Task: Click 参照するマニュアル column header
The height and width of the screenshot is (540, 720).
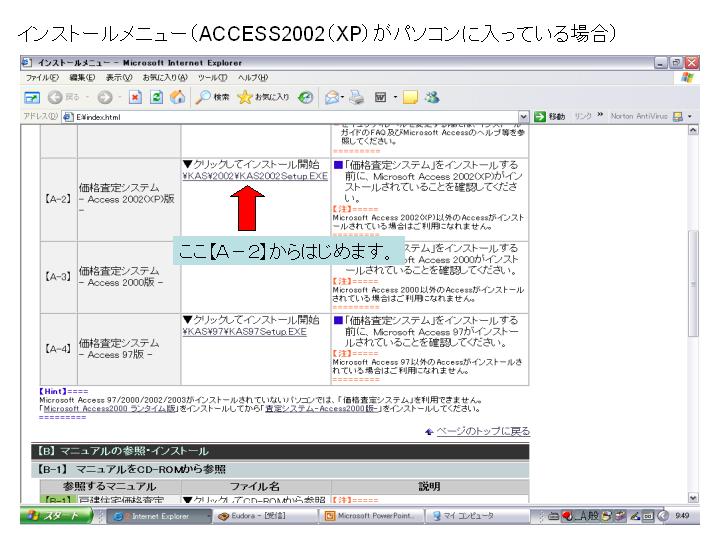Action: [x=110, y=486]
